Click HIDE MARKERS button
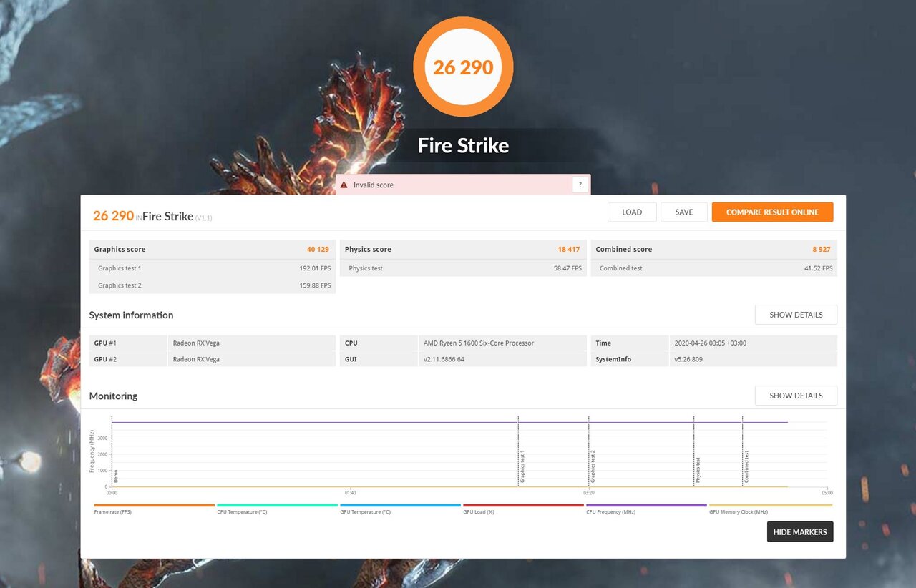The image size is (916, 588). coord(800,531)
